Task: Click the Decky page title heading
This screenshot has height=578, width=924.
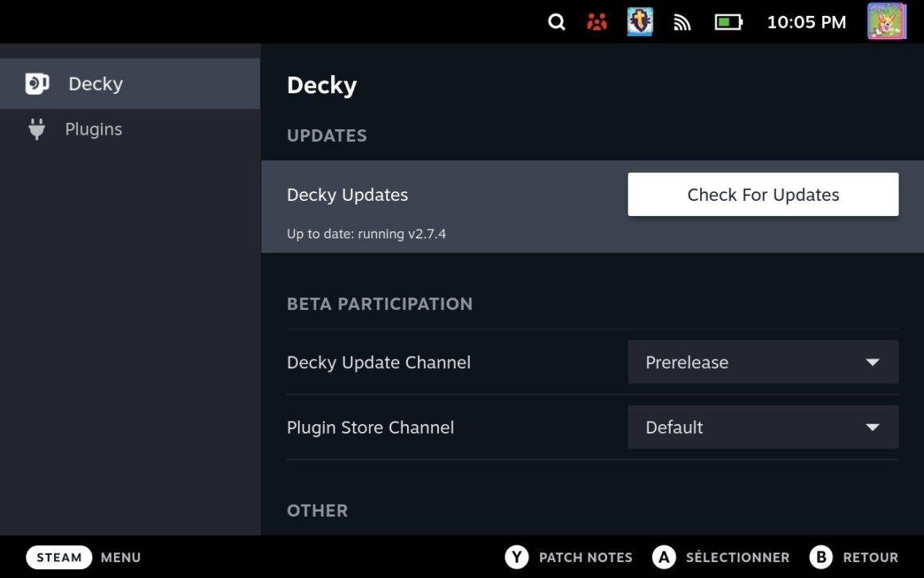Action: pyautogui.click(x=322, y=85)
